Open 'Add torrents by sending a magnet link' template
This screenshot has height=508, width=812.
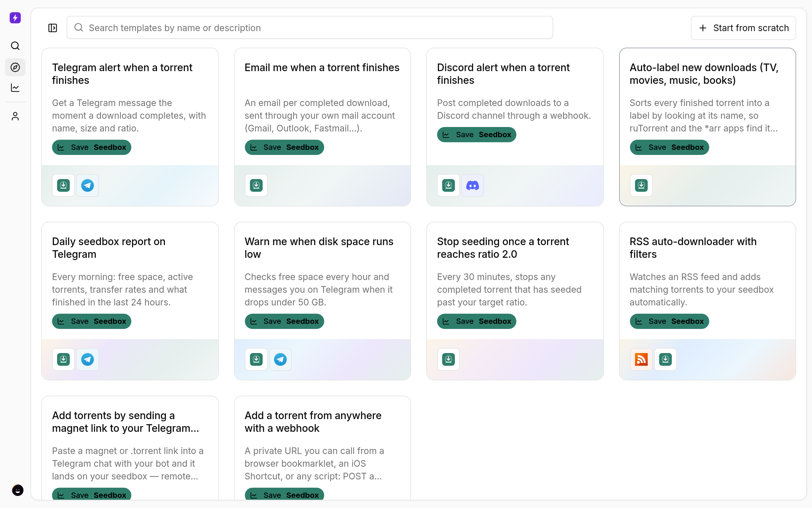click(x=126, y=422)
